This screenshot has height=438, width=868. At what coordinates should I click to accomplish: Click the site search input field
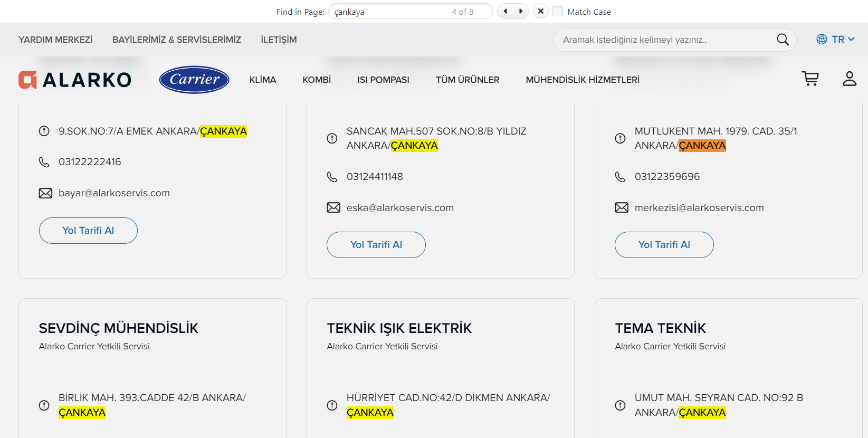[665, 40]
